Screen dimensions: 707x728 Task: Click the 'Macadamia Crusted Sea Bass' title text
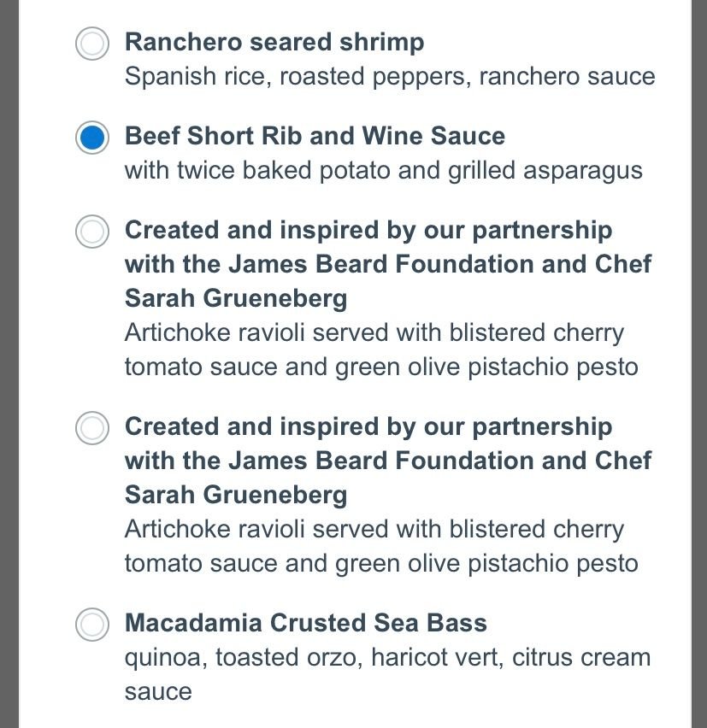point(305,623)
